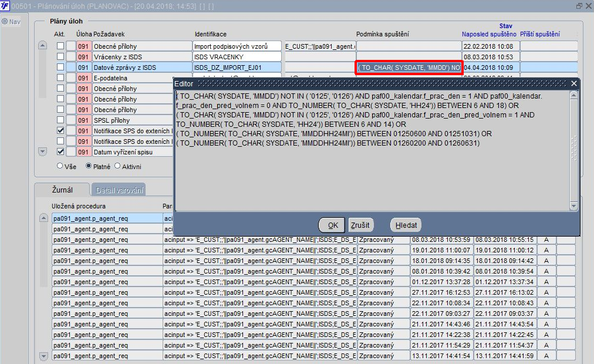Screen dimensions: 594x364
Task: Select Vrácenky z ISDS request cell
Action: pos(143,57)
